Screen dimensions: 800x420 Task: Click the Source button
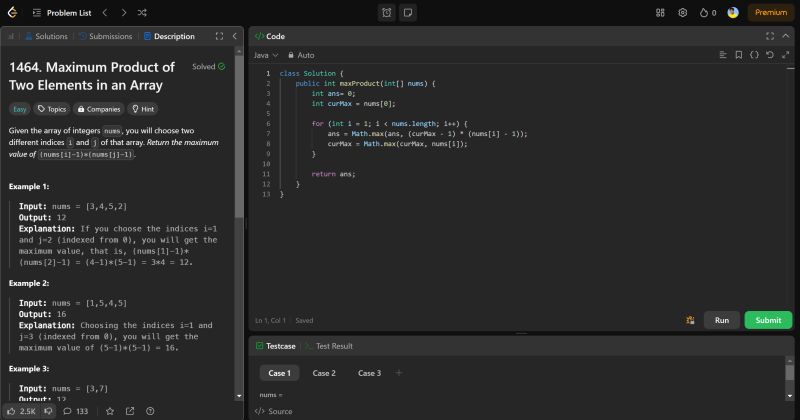tap(274, 411)
